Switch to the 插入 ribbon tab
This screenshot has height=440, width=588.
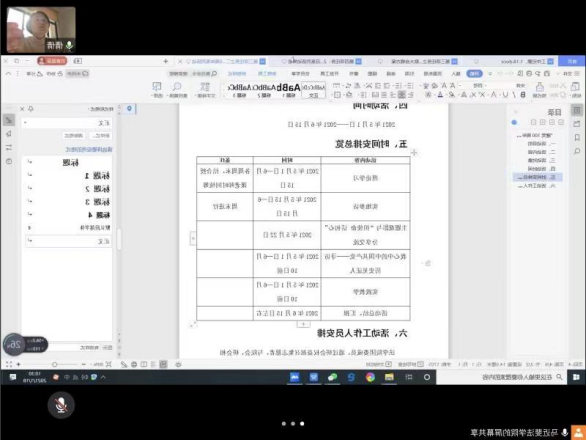[456, 74]
